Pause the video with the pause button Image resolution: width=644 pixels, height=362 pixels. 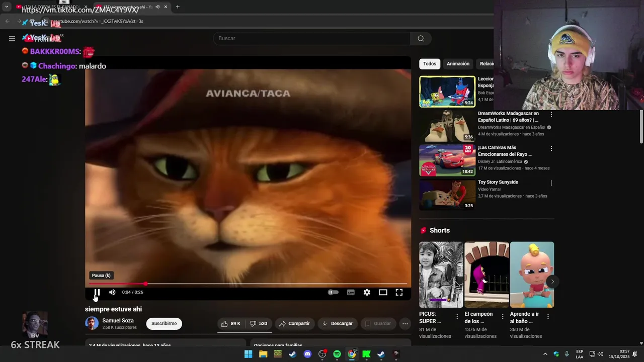(x=97, y=292)
